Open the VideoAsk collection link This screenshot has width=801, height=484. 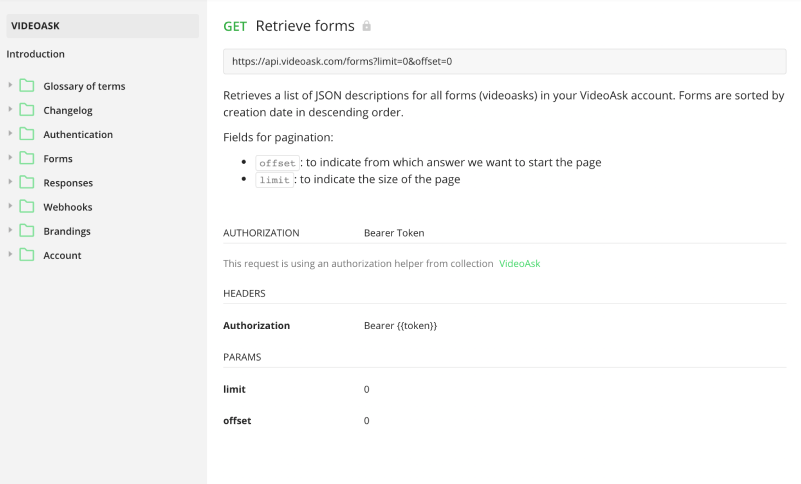pyautogui.click(x=519, y=264)
